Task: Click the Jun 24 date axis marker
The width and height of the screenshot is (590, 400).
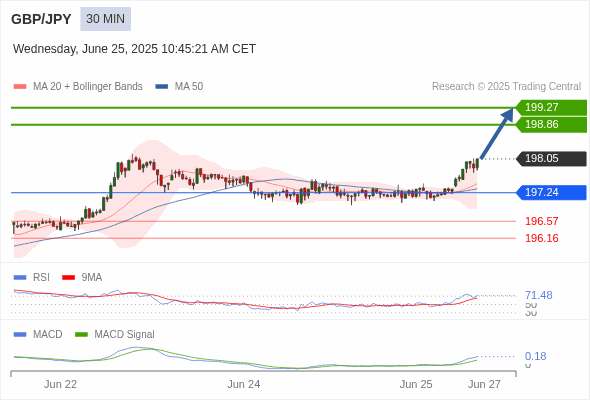Action: tap(243, 384)
